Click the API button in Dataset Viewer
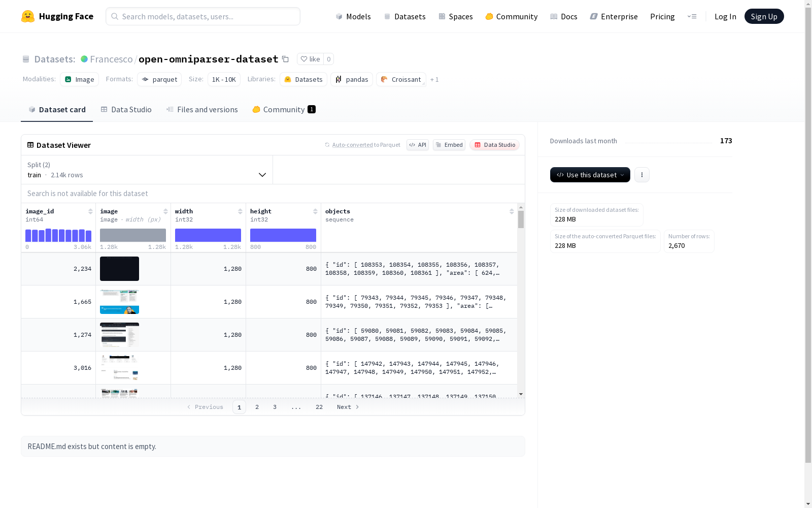Viewport: 812px width, 508px height. 418,145
